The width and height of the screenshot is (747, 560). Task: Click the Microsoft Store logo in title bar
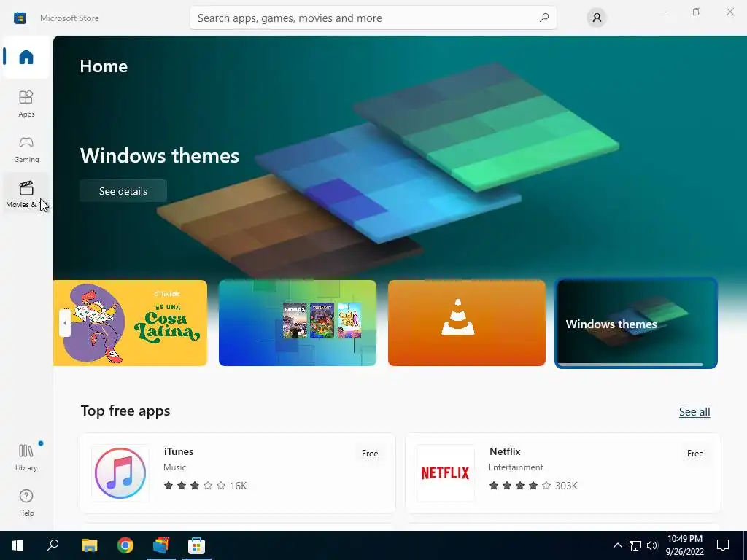20,18
